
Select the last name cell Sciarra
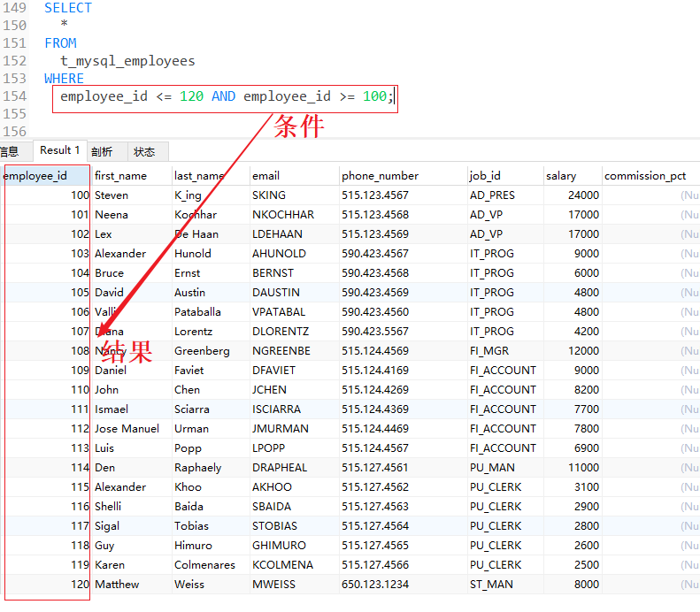(211, 409)
